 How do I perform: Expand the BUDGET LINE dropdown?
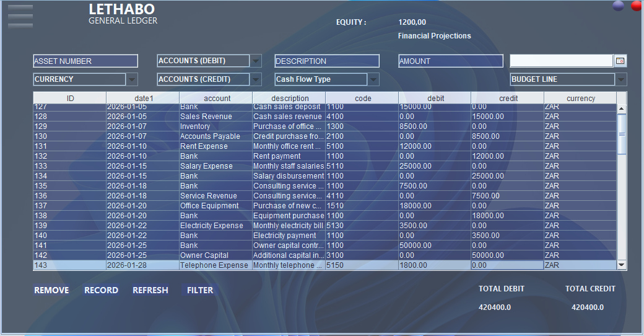click(x=621, y=79)
